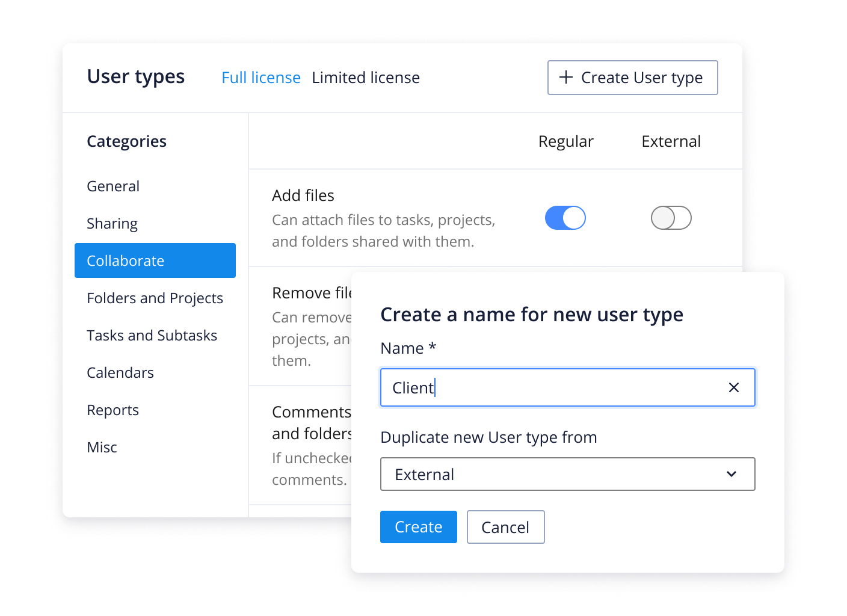The image size is (847, 616).
Task: Cancel the new user type dialog
Action: [505, 527]
